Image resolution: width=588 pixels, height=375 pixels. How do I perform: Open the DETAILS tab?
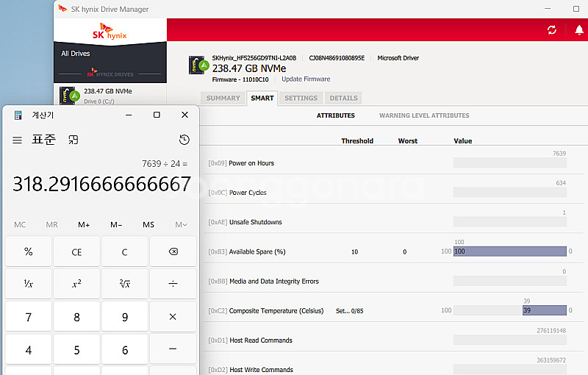(343, 99)
